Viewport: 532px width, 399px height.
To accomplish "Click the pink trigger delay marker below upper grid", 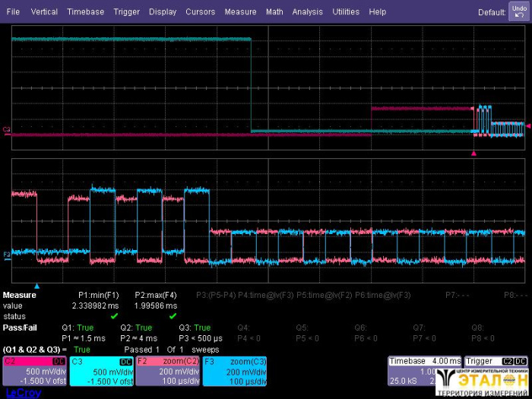I will tap(474, 154).
